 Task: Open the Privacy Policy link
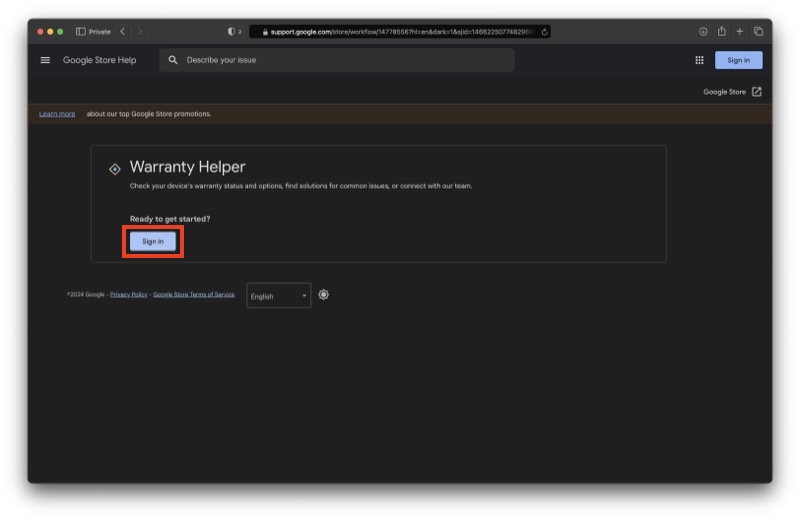tap(129, 294)
